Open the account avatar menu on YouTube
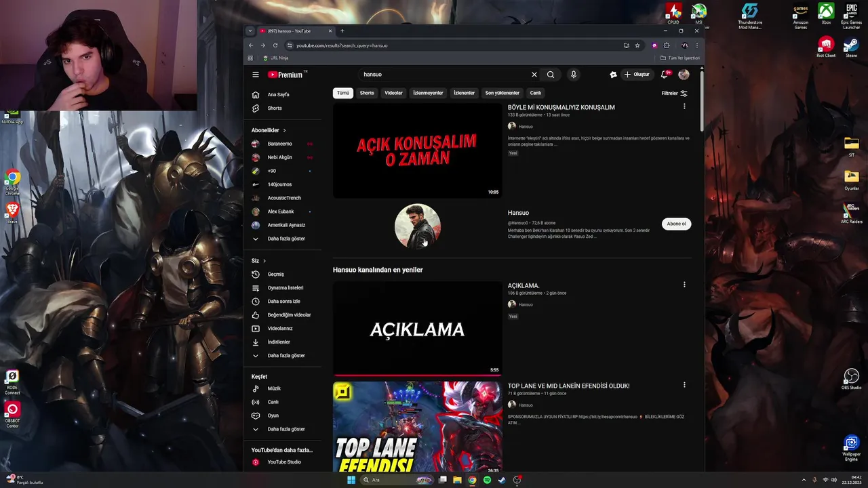Image resolution: width=868 pixels, height=488 pixels. click(x=684, y=75)
